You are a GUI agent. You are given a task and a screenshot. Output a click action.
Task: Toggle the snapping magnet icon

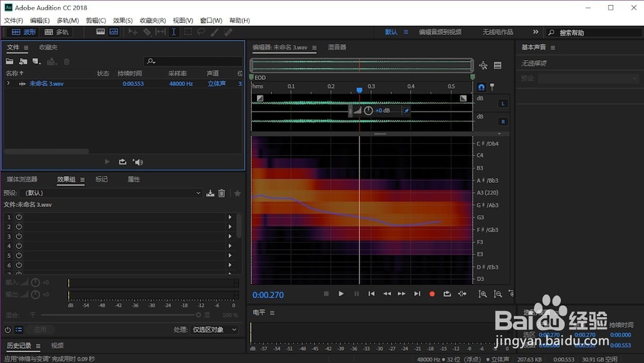[x=481, y=87]
